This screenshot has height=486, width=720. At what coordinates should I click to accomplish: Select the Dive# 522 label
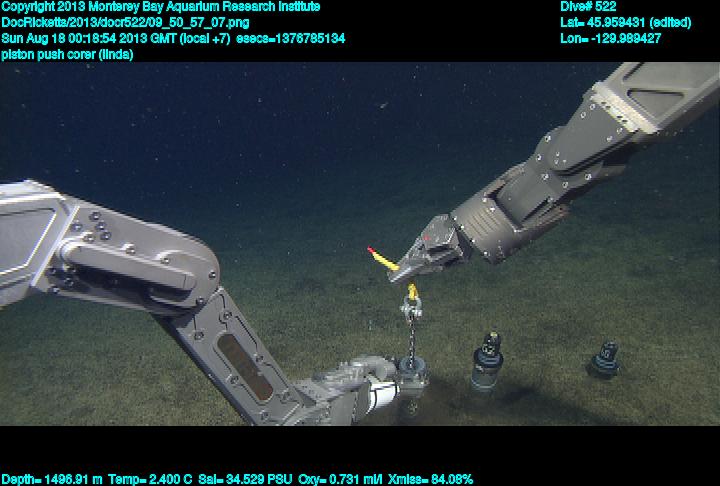[x=588, y=7]
